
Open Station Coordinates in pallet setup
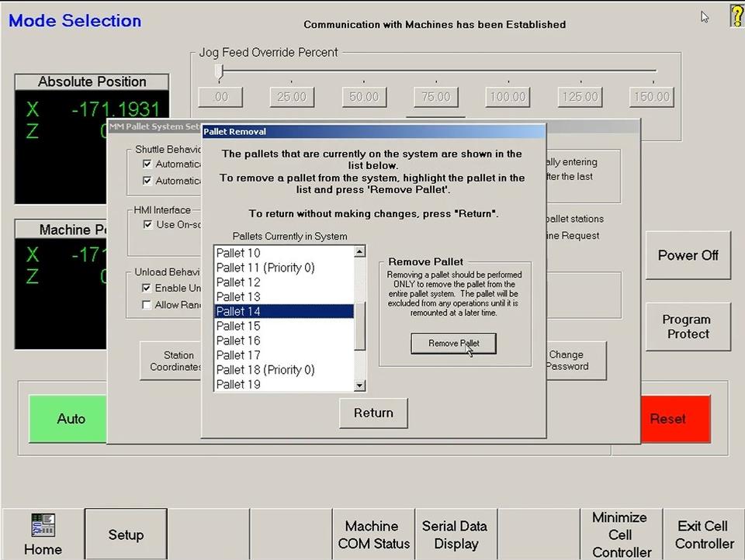171,361
